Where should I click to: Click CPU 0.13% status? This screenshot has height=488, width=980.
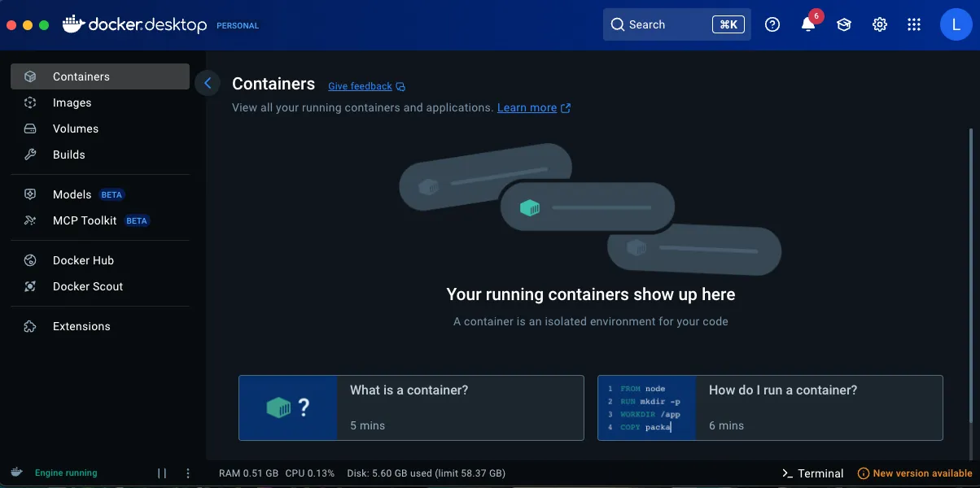click(310, 473)
